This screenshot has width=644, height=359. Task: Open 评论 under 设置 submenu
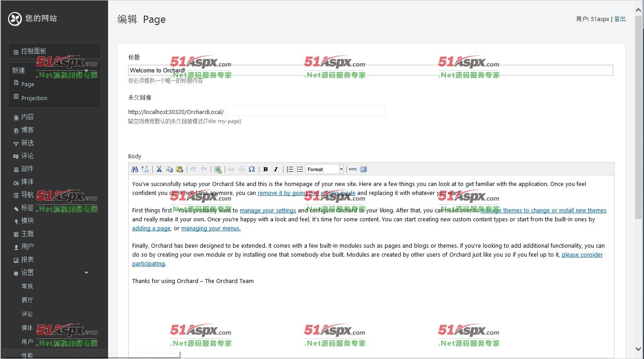pos(27,314)
